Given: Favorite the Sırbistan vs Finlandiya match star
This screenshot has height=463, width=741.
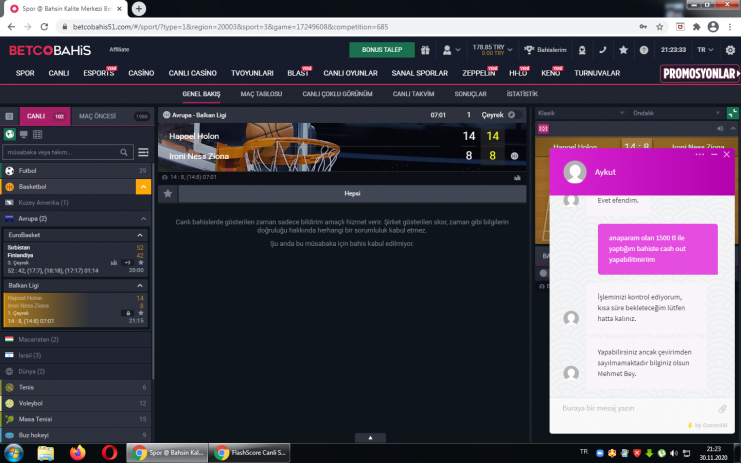Looking at the screenshot, I should pyautogui.click(x=141, y=263).
